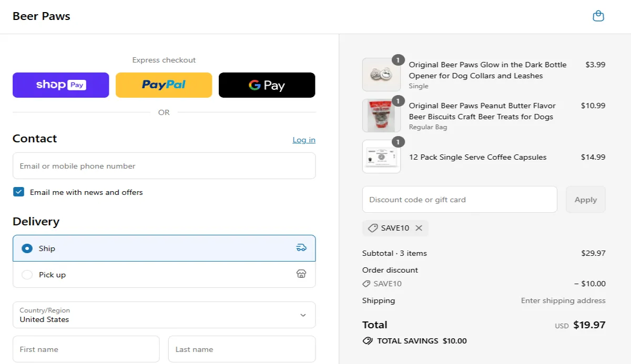The image size is (631, 364).
Task: Click the shipping truck icon on Ship option
Action: tap(301, 247)
